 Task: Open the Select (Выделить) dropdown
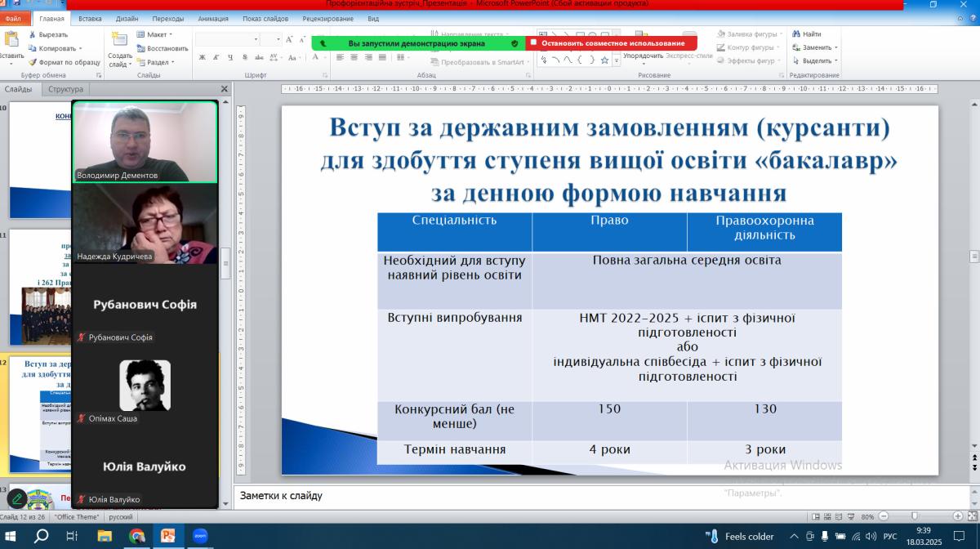(815, 61)
